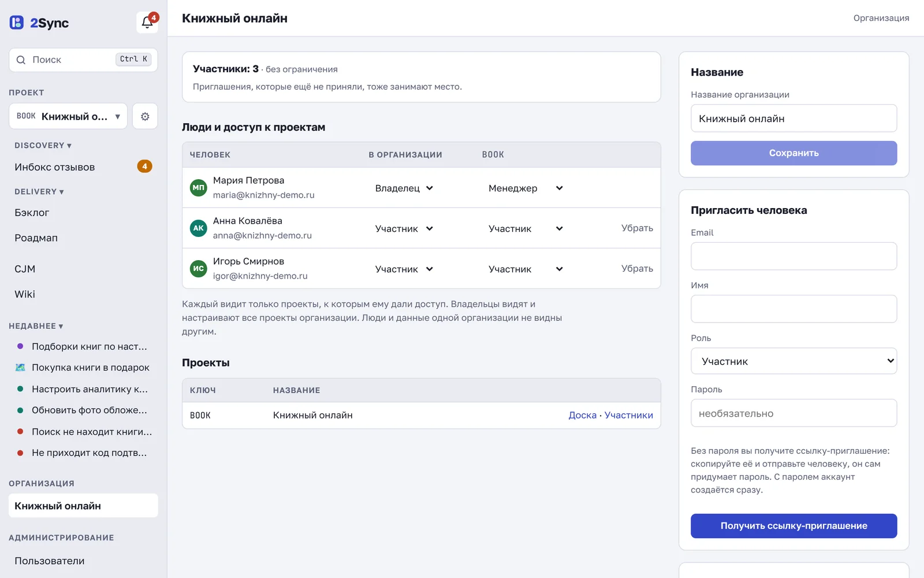
Task: Open Роадмап page
Action: click(83, 238)
